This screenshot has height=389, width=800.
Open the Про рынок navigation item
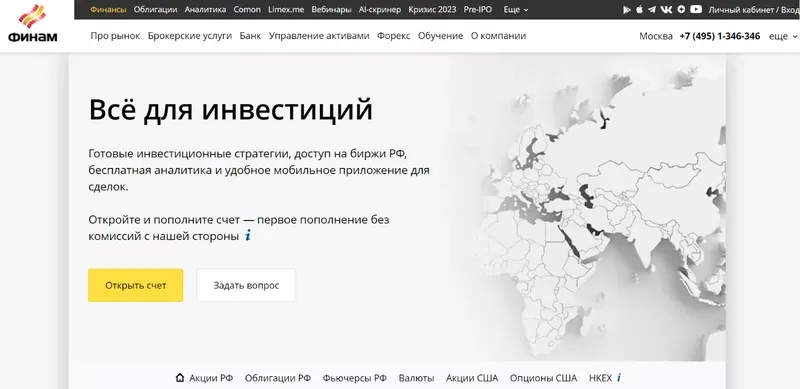pos(115,36)
